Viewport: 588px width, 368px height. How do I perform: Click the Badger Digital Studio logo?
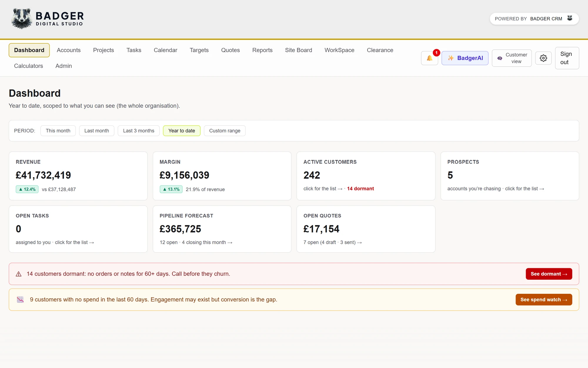coord(48,19)
